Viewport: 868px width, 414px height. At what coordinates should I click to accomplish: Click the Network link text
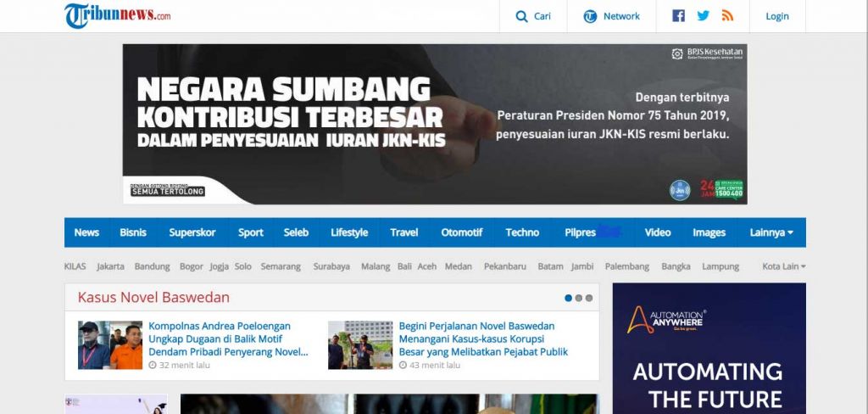coord(621,17)
